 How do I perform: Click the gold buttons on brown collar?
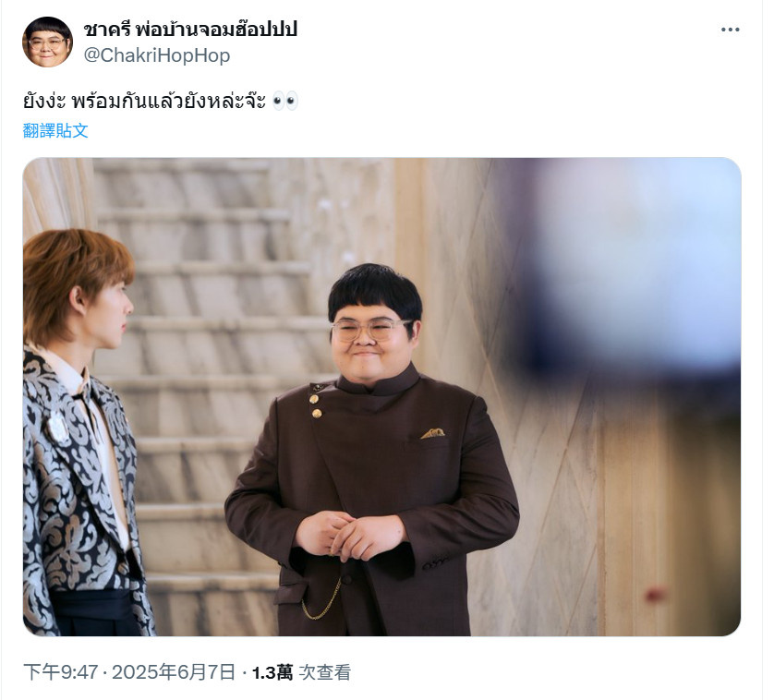pyautogui.click(x=315, y=401)
